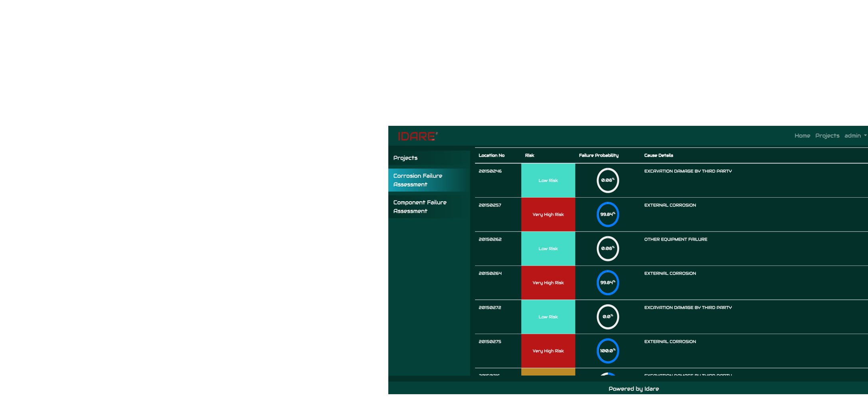Viewport: 868px width, 397px height.
Task: Select location number 20150246
Action: point(490,171)
